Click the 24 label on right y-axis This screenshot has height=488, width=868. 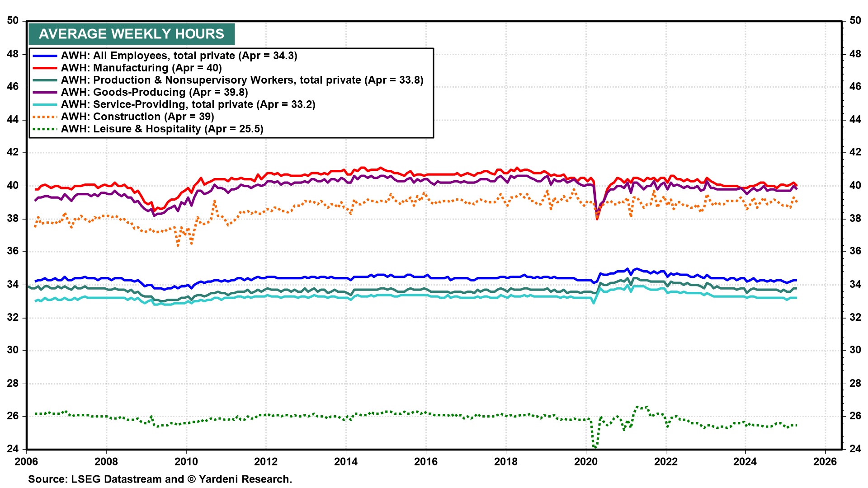pyautogui.click(x=855, y=449)
